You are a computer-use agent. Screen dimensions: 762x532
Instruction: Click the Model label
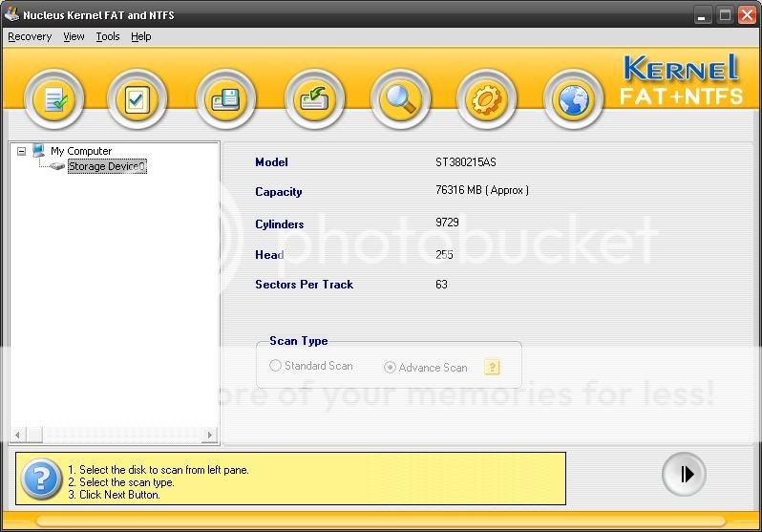(271, 162)
